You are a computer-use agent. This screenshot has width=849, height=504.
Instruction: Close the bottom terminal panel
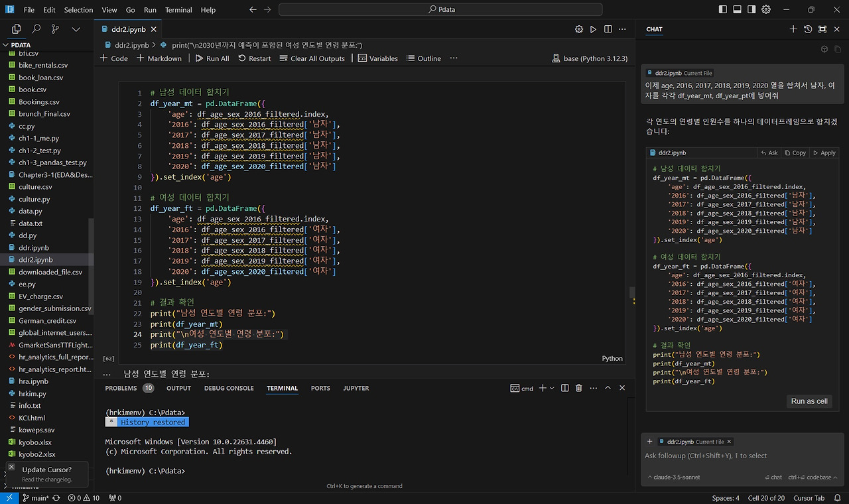[x=622, y=388]
